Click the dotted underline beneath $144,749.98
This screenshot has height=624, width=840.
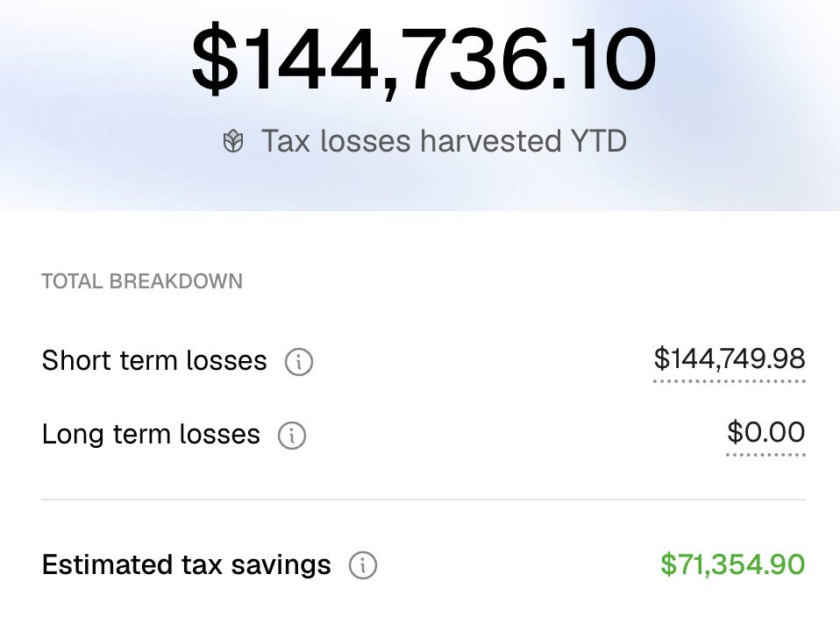coord(730,381)
